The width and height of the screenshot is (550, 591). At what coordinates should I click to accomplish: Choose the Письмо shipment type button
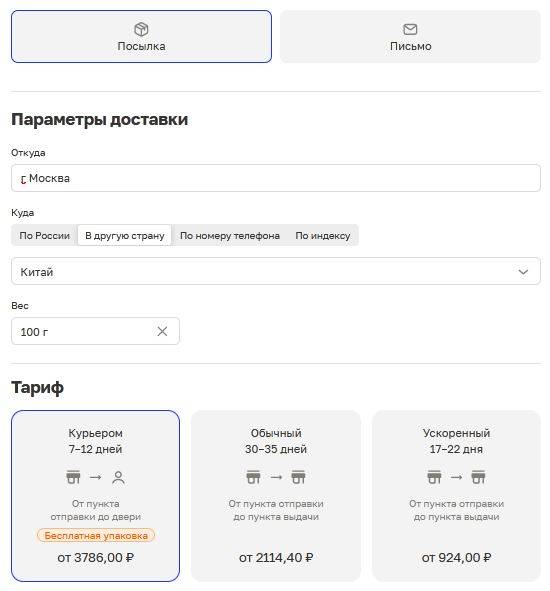click(410, 37)
